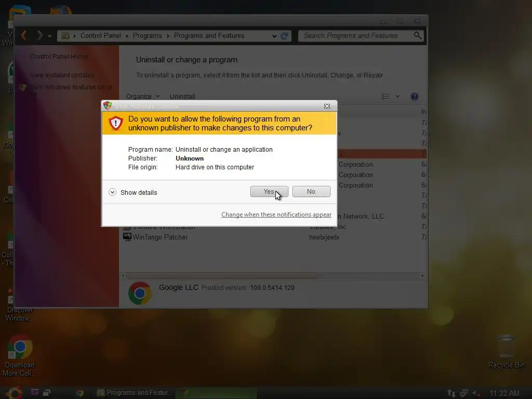Refresh the Programs and Features view
532x399 pixels.
click(285, 36)
